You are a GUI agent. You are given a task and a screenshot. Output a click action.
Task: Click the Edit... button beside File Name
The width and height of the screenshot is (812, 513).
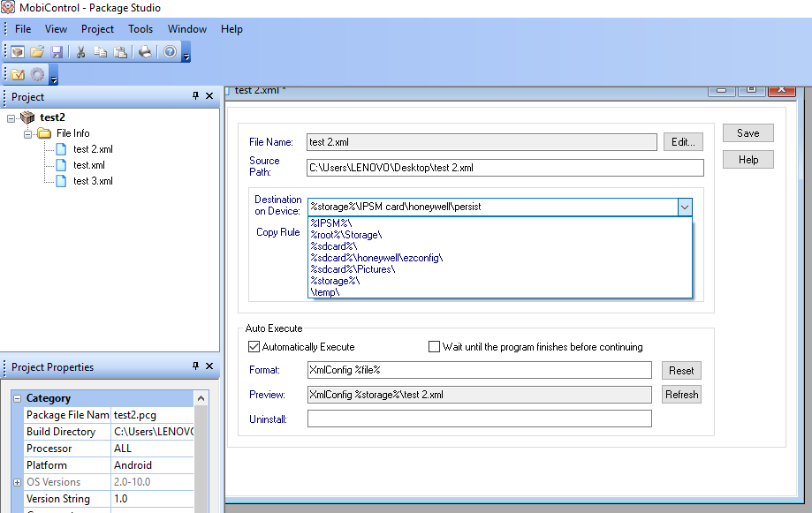(684, 142)
